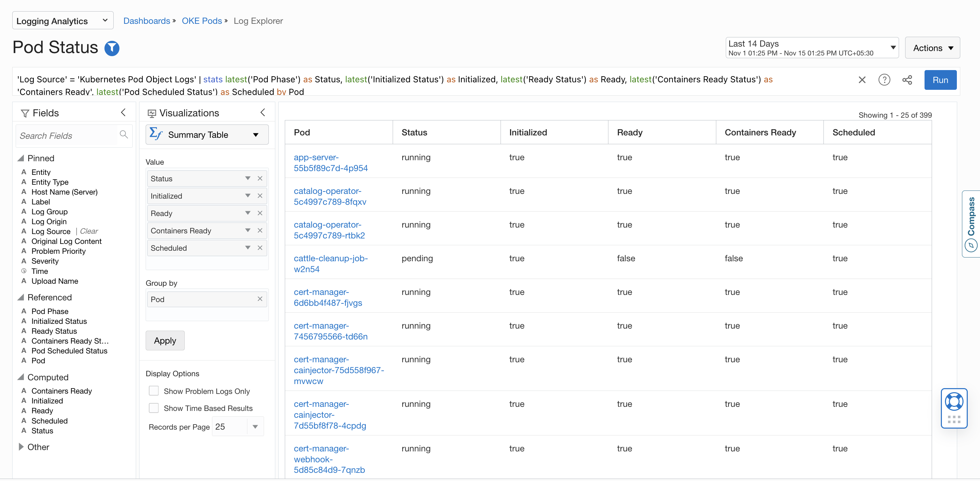This screenshot has width=980, height=481.
Task: Open the query help icon
Action: tap(884, 80)
